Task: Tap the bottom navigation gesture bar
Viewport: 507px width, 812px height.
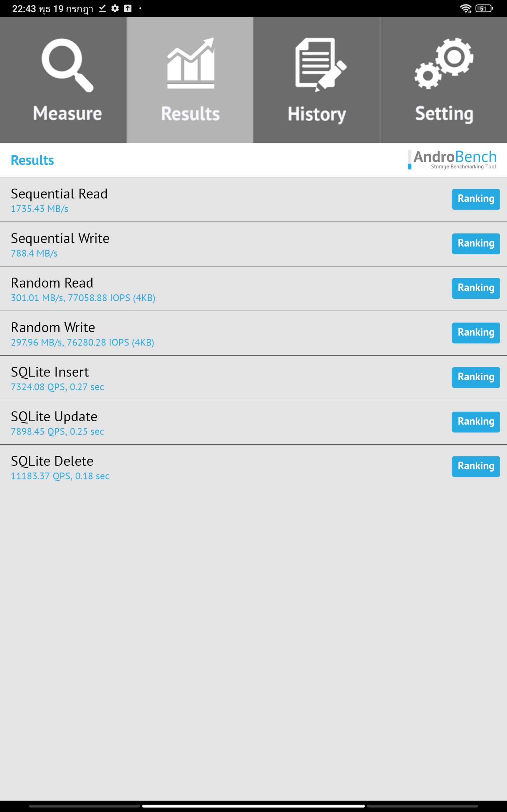Action: [x=253, y=806]
